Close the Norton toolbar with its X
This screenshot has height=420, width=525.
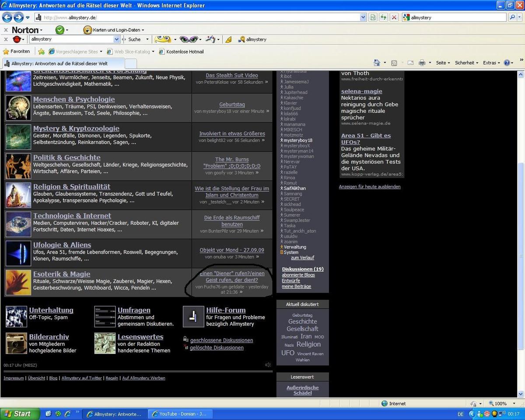coord(6,30)
